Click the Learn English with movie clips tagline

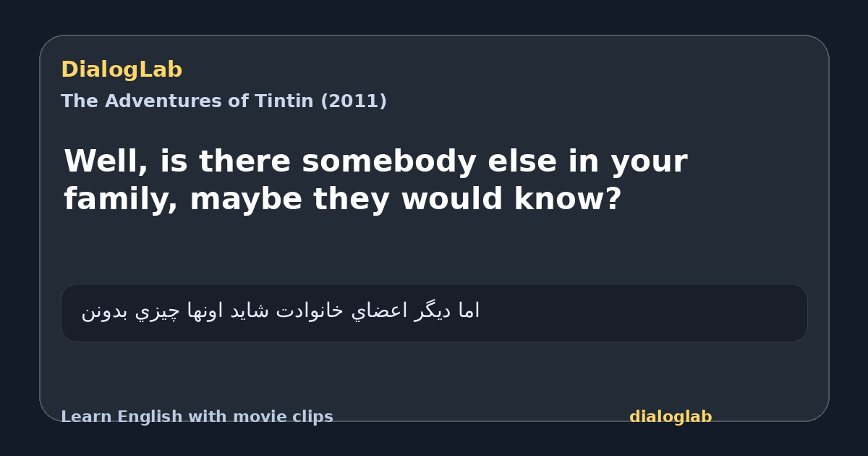(x=197, y=417)
